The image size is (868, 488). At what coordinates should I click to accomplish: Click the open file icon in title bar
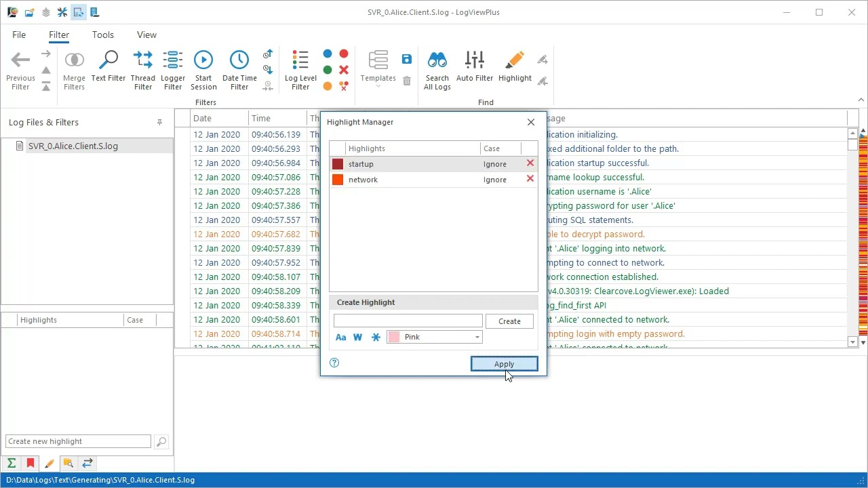click(x=29, y=12)
